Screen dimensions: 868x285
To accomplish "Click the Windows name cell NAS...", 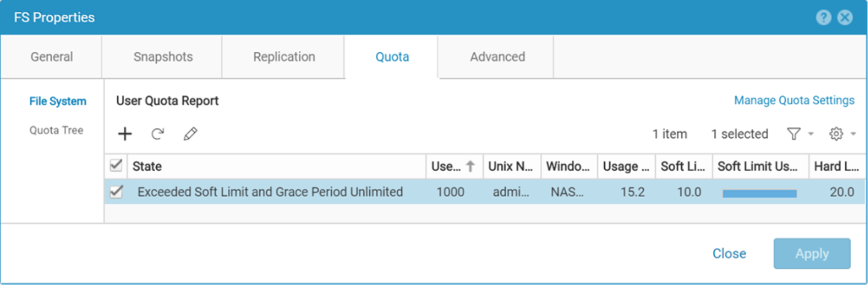I will (567, 192).
